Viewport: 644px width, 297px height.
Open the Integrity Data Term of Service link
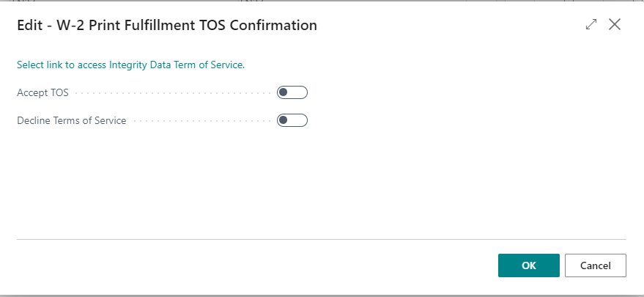click(x=130, y=65)
